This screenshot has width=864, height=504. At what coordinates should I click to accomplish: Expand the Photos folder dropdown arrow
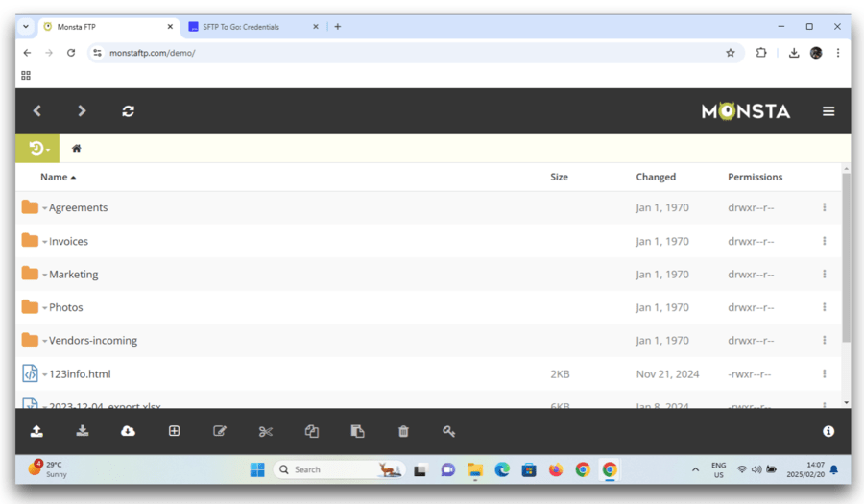point(44,308)
